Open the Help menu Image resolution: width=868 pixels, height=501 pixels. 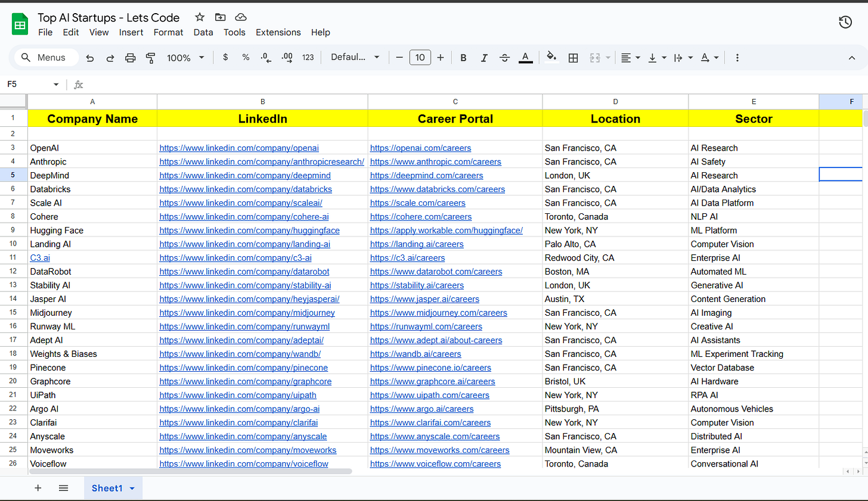click(321, 32)
